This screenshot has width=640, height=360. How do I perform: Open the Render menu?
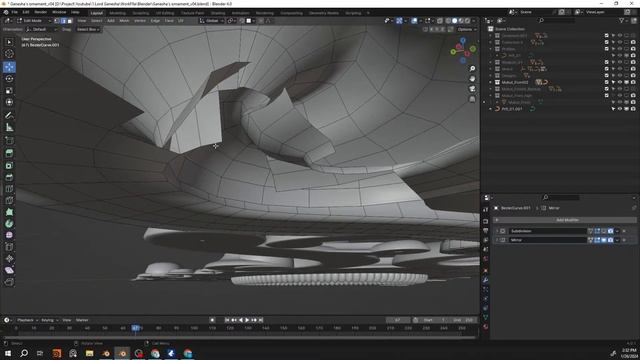coord(40,12)
